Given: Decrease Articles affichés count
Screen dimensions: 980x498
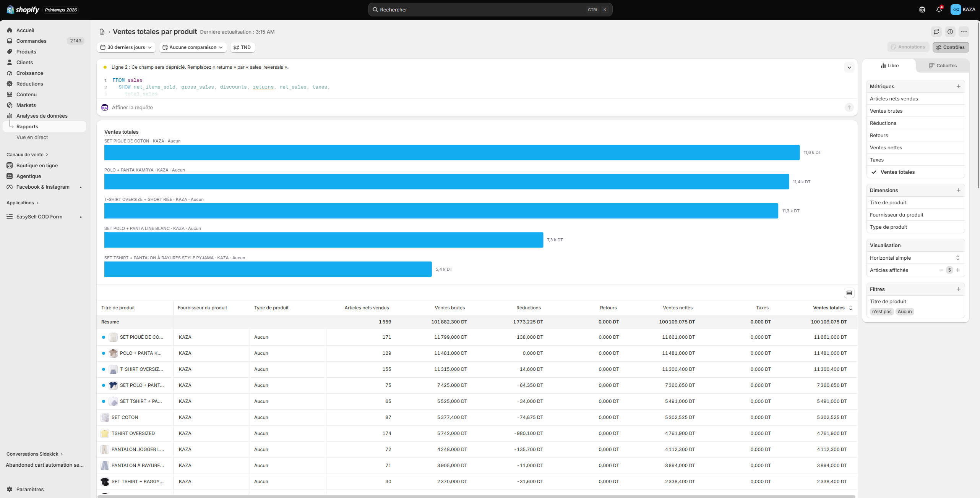Looking at the screenshot, I should pyautogui.click(x=941, y=270).
